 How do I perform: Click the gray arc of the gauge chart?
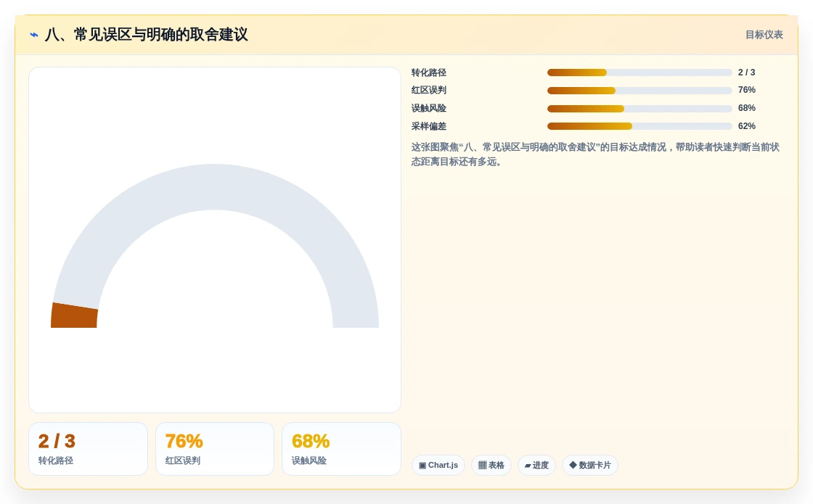point(215,187)
